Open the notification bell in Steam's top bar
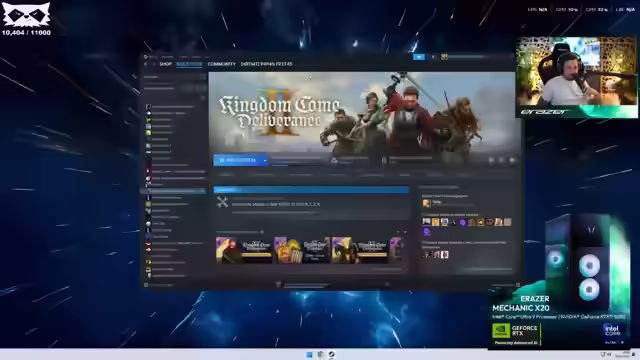 433,57
